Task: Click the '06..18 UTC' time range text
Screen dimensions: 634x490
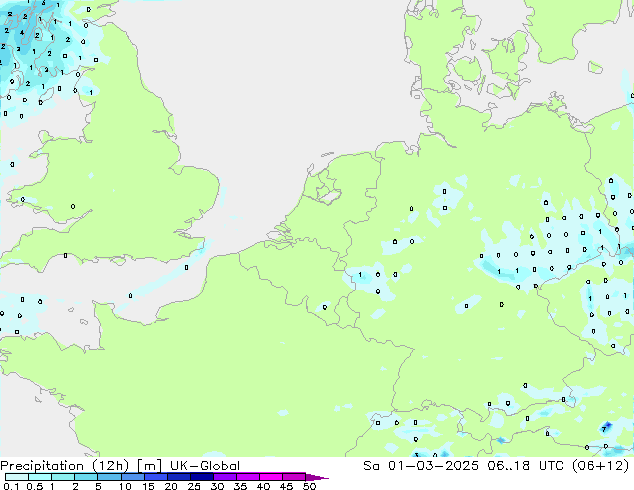Action: [526, 465]
